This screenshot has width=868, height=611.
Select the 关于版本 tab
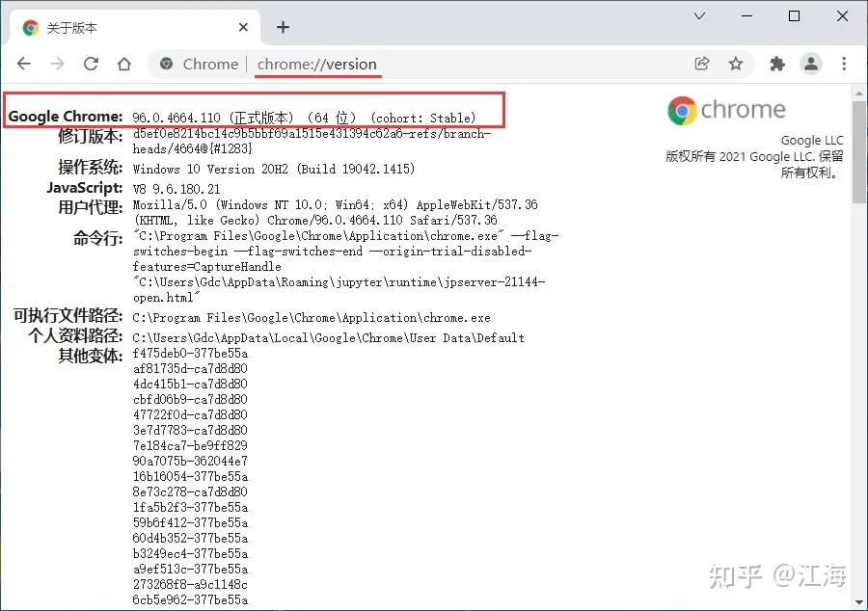tap(116, 28)
